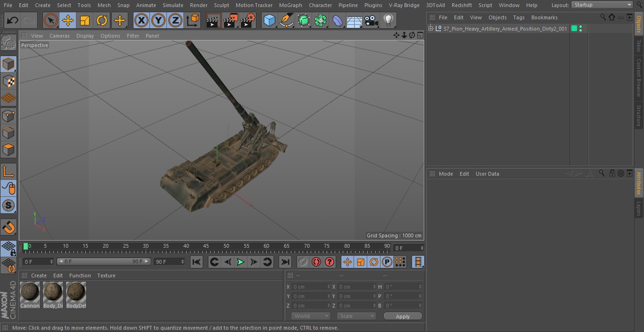This screenshot has width=644, height=332.
Task: Open material manager Texture menu
Action: click(106, 275)
